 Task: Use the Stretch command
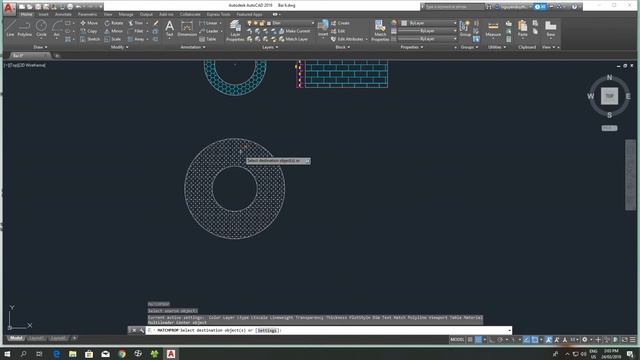[x=90, y=39]
